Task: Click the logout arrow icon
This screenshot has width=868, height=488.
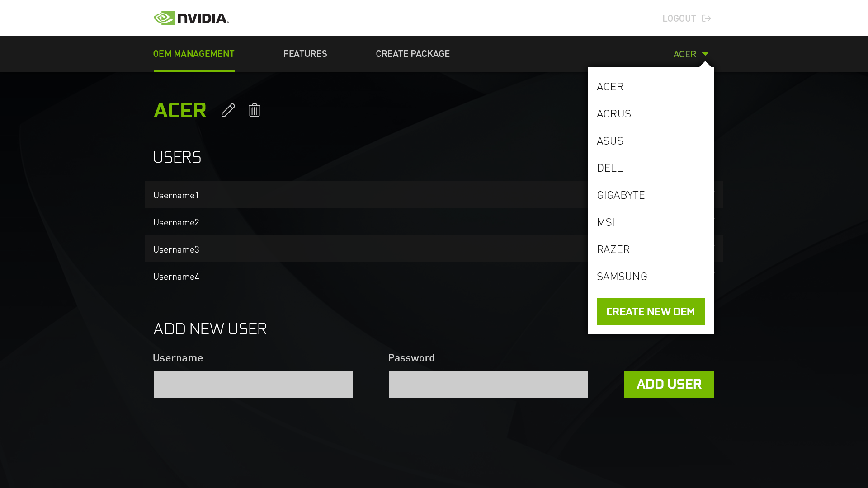Action: coord(707,19)
